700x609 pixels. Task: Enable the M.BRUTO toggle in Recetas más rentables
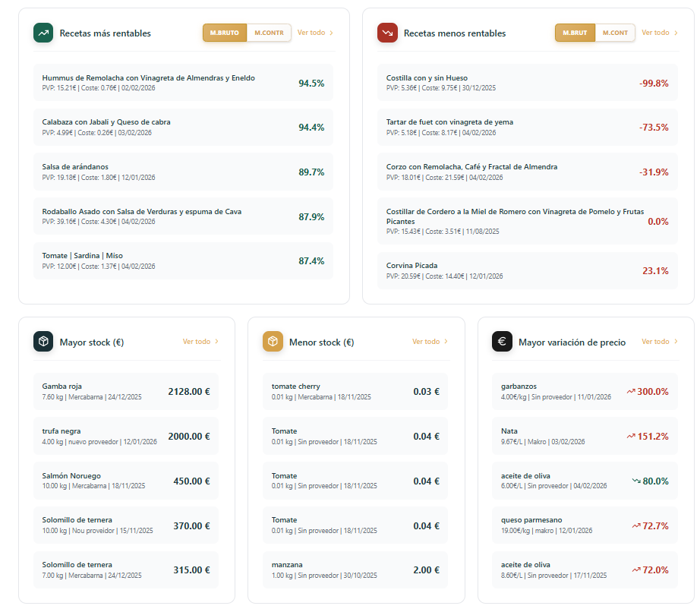tap(225, 33)
